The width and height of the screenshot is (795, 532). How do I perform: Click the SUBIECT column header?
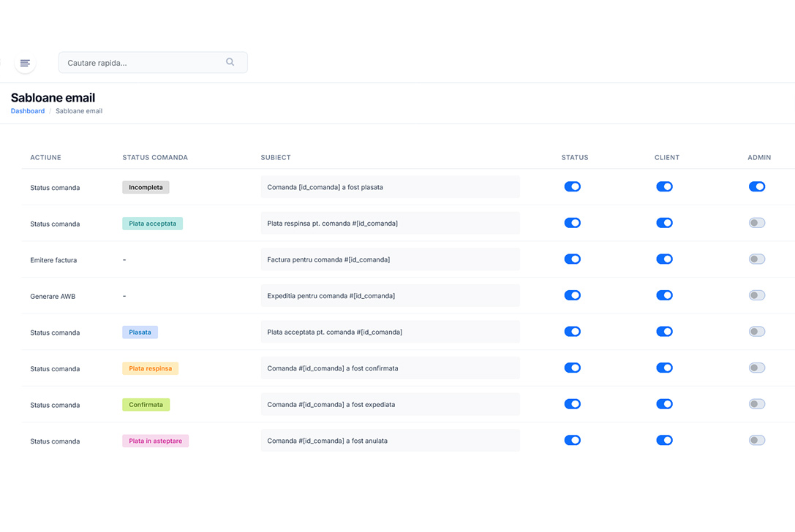pos(275,158)
